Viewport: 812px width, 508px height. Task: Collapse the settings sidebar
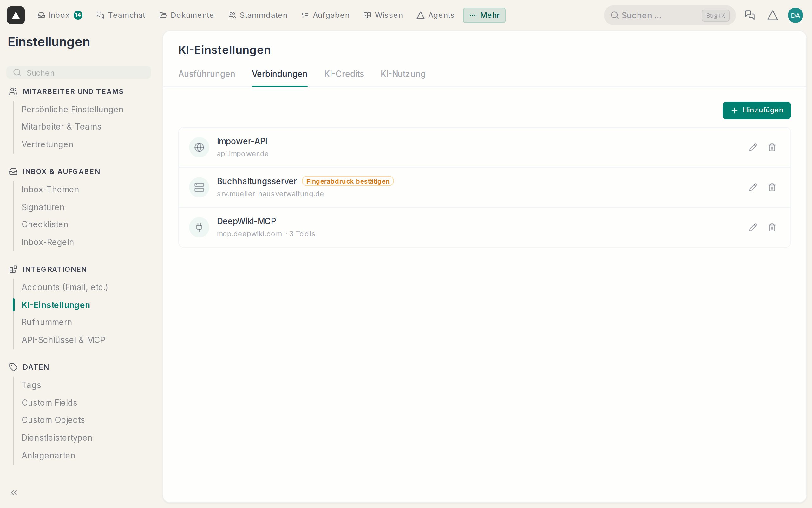(14, 492)
